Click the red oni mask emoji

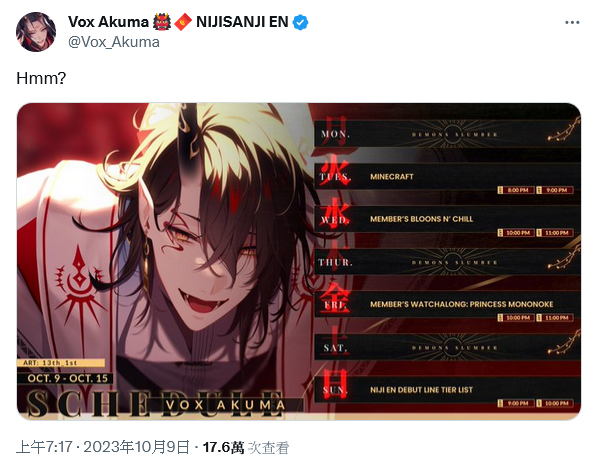[162, 22]
